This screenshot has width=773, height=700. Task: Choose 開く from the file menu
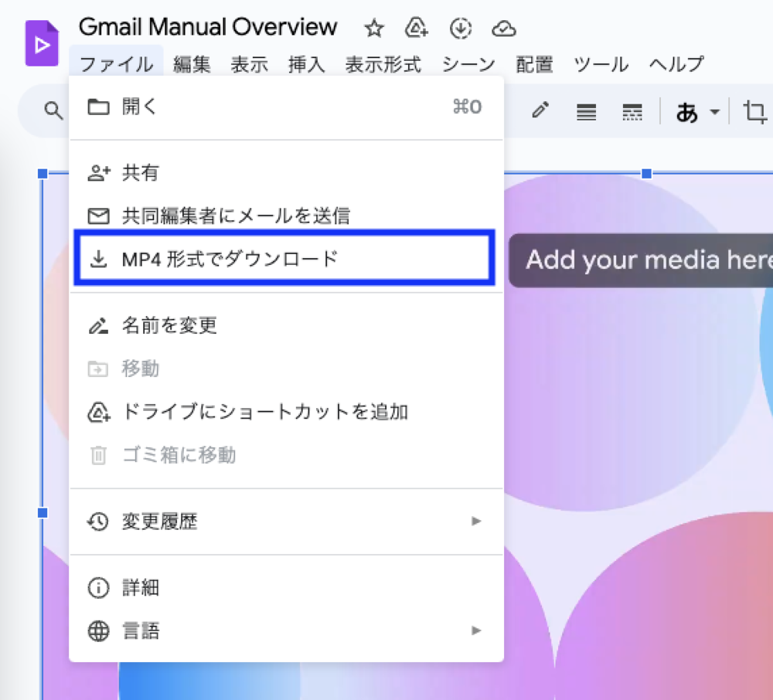[287, 107]
